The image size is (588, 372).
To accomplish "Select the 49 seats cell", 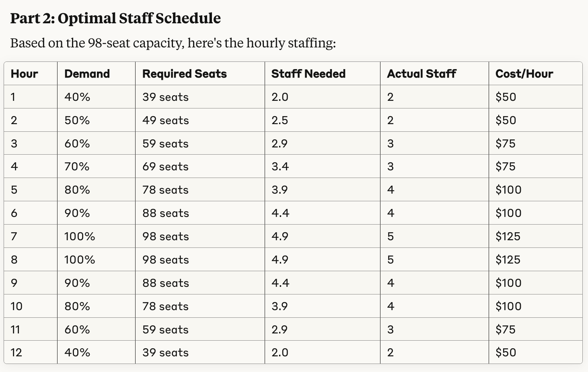I will (166, 121).
